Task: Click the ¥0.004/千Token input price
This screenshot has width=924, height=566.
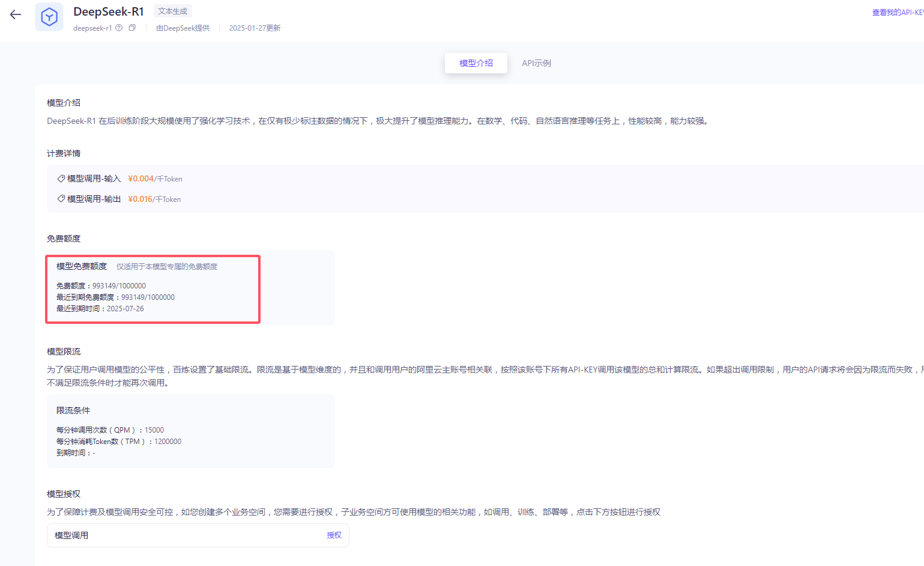Action: 156,178
